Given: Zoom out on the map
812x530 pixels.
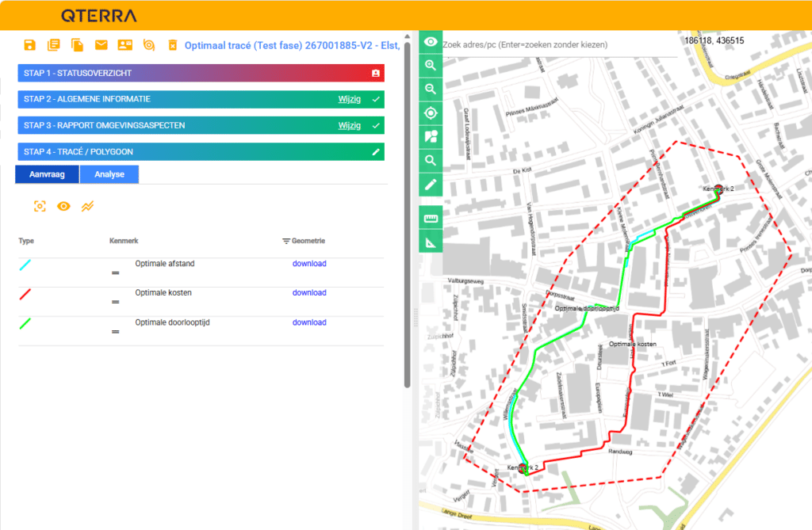Looking at the screenshot, I should pyautogui.click(x=431, y=89).
